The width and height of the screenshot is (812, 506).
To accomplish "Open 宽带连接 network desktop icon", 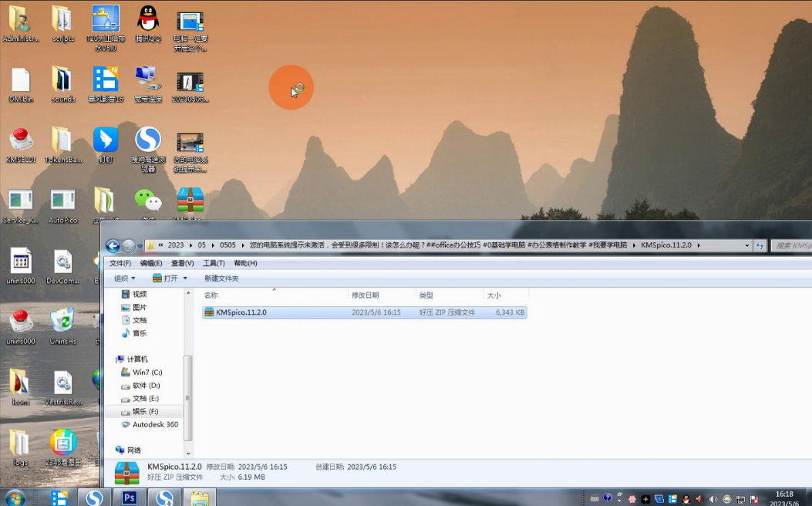I will pyautogui.click(x=148, y=85).
